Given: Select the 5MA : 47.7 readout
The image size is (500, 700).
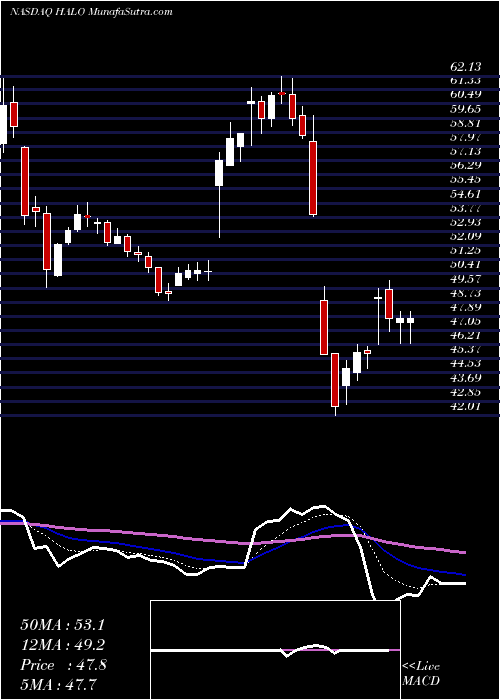Looking at the screenshot, I should (59, 684).
